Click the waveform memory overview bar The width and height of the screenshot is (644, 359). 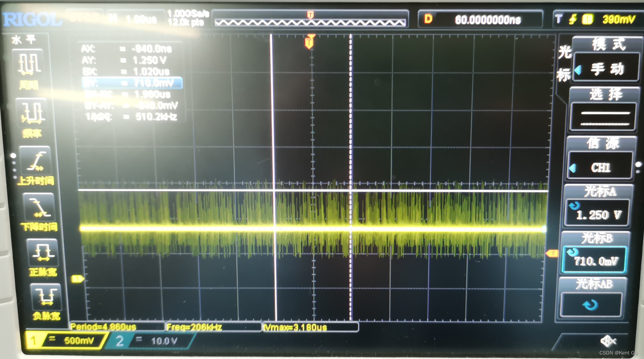(310, 19)
